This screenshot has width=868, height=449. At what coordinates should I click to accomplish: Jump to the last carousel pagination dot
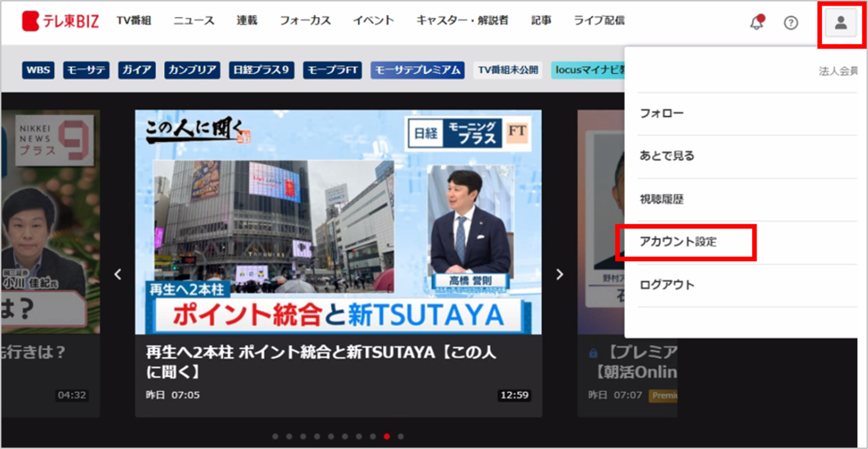click(x=401, y=436)
